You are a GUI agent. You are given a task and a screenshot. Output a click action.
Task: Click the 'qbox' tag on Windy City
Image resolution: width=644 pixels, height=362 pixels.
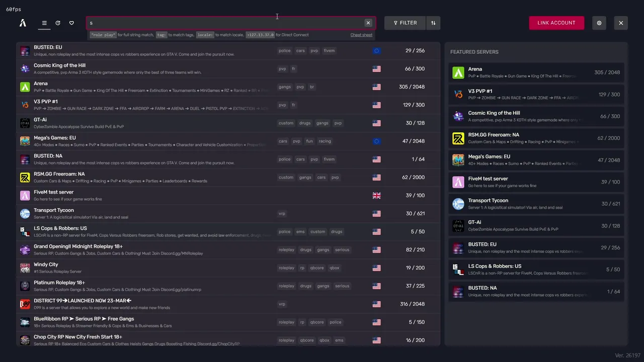[x=335, y=268]
